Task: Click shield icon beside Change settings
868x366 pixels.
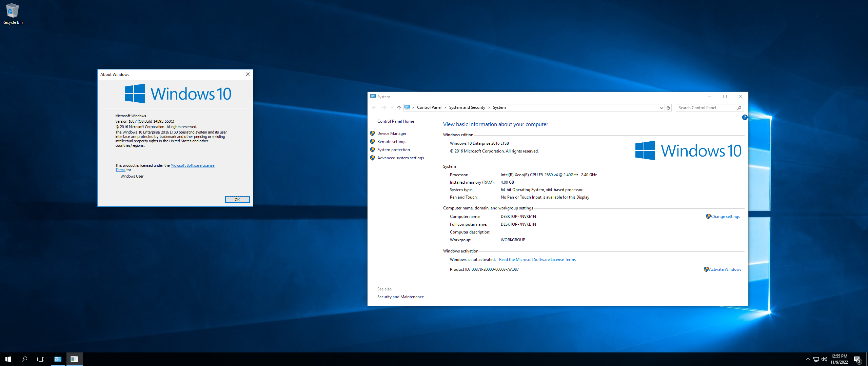Action: (x=708, y=217)
